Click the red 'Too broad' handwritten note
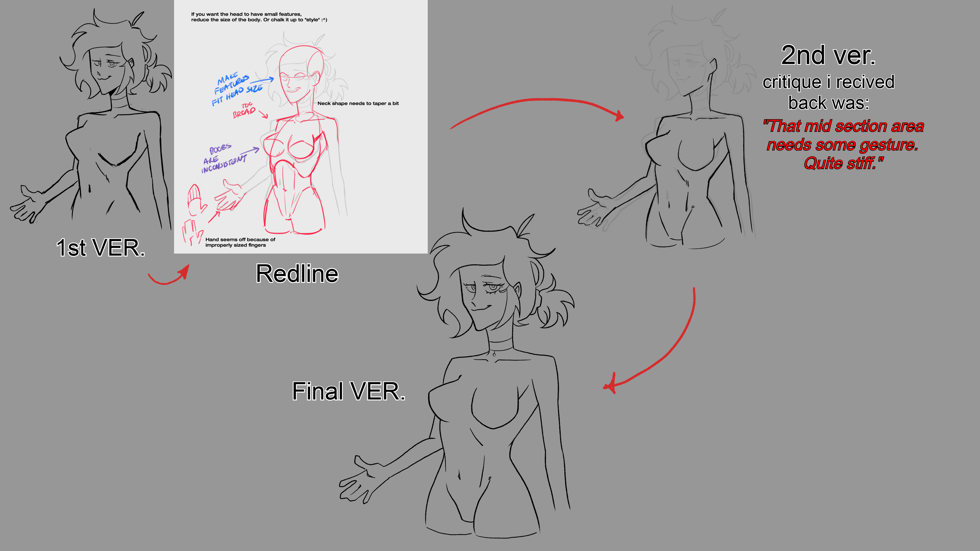The image size is (980, 551). click(245, 110)
